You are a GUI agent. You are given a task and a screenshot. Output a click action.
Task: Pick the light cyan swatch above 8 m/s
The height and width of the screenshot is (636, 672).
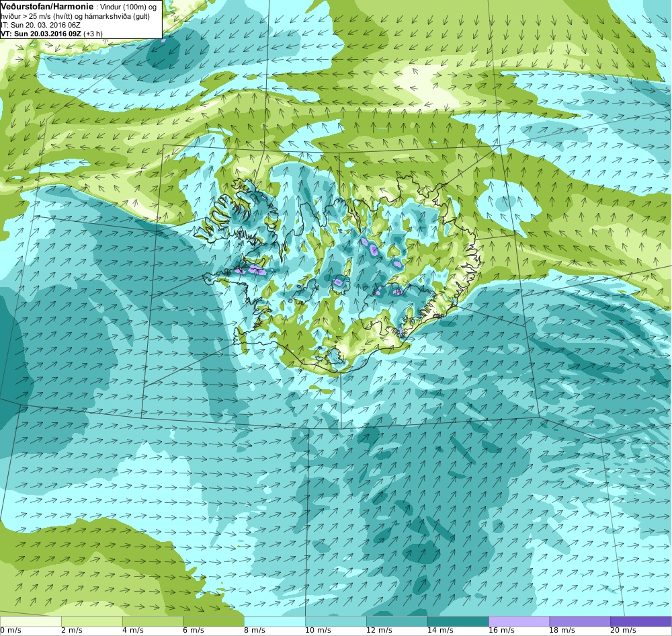point(275,621)
